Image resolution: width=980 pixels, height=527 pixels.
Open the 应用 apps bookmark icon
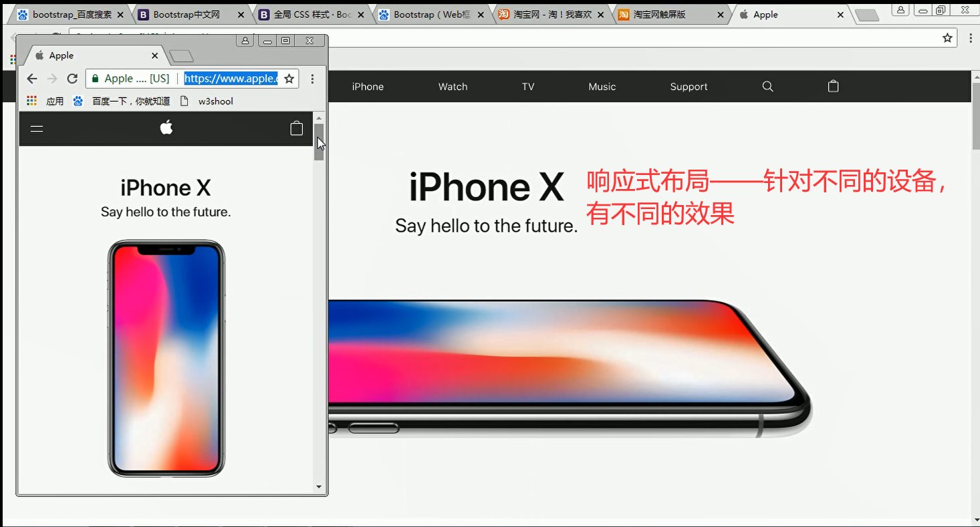tap(31, 101)
